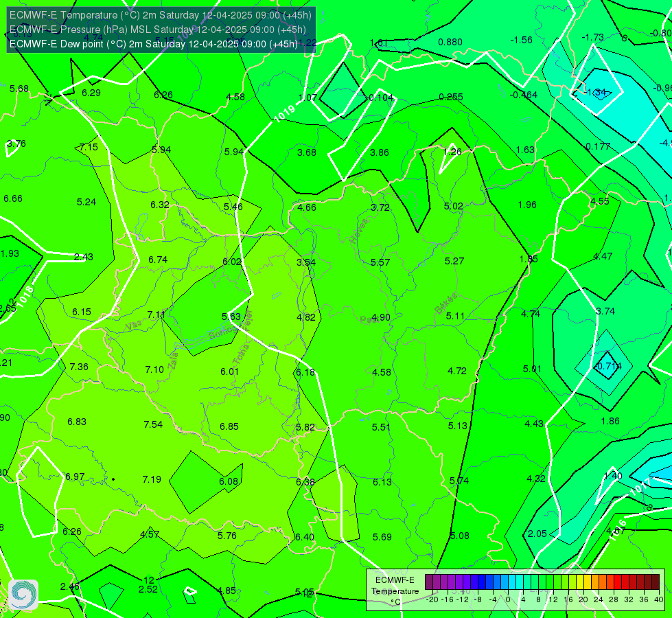
Task: Click the dew point value -0.464
Action: (x=524, y=95)
